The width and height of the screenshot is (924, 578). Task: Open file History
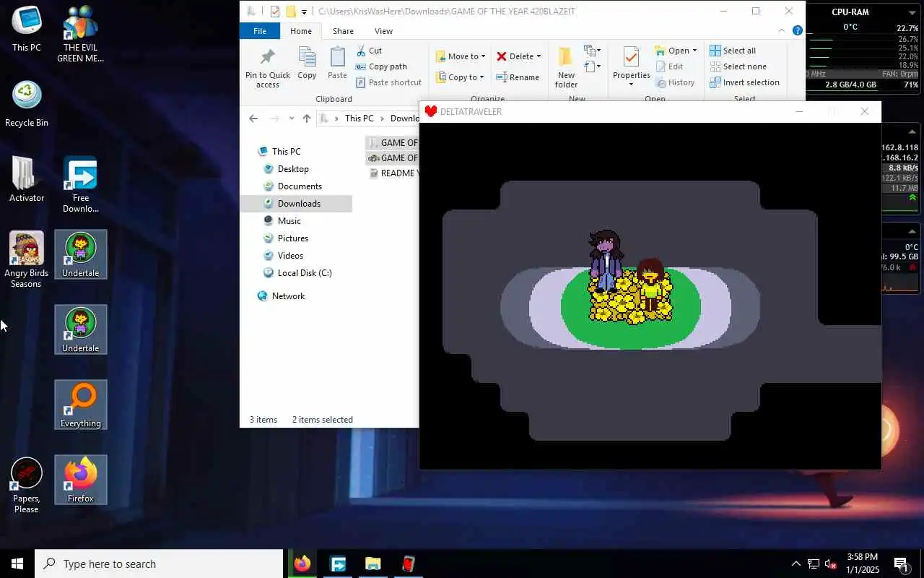click(x=675, y=82)
